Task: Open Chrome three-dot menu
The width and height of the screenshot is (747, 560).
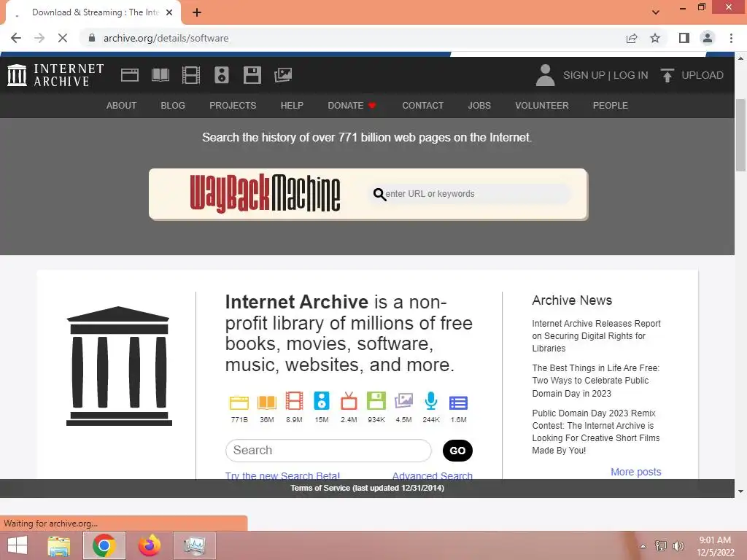Action: [731, 38]
